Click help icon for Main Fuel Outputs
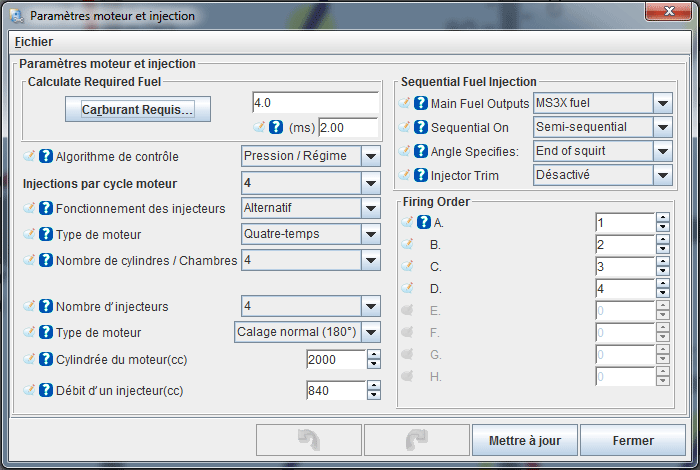Image resolution: width=700 pixels, height=470 pixels. 421,103
